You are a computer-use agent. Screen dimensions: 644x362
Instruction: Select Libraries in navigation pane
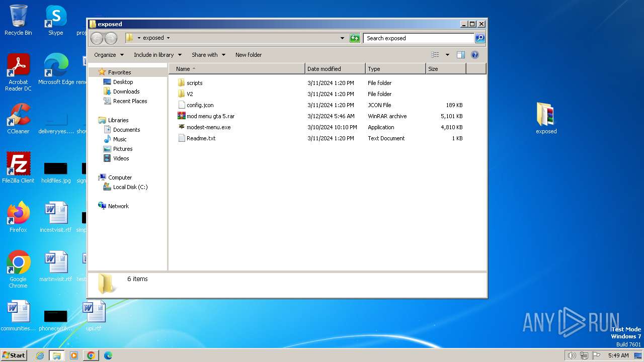click(118, 120)
